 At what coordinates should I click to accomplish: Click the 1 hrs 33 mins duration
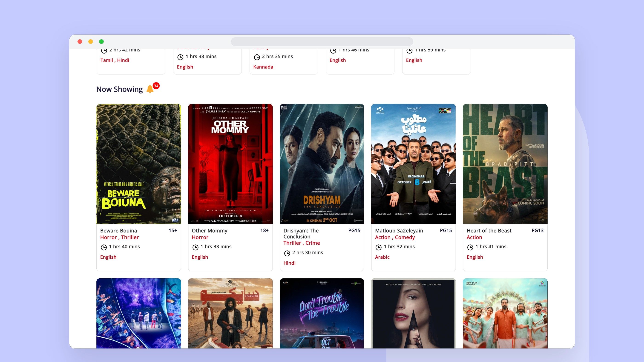[x=216, y=246]
